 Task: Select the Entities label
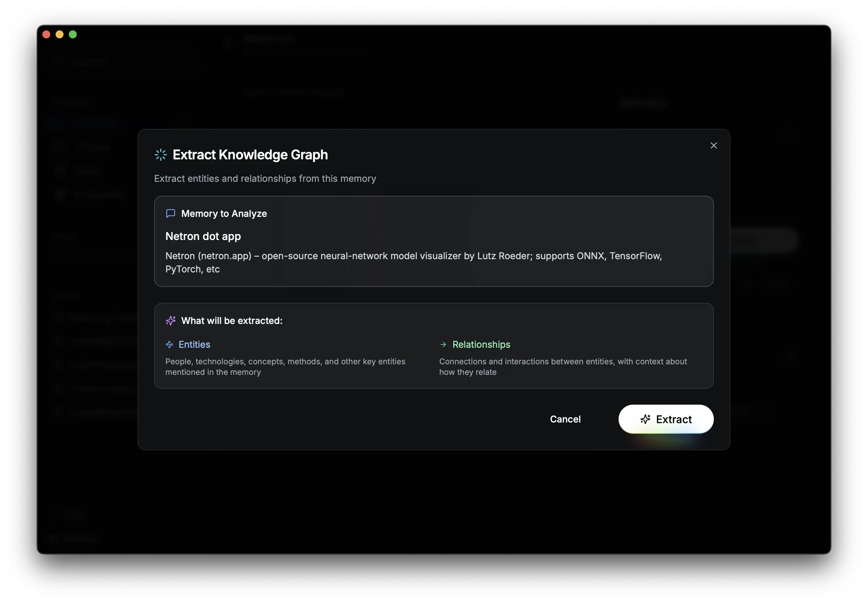point(194,344)
